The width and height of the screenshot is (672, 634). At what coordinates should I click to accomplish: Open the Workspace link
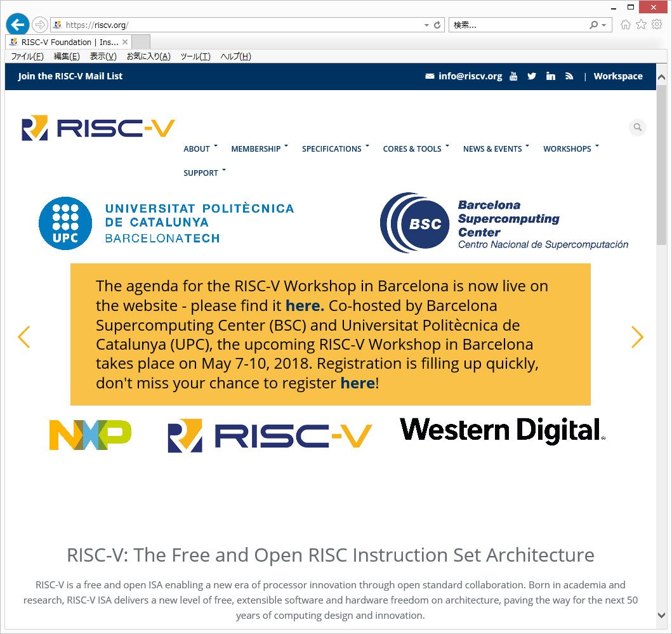618,76
